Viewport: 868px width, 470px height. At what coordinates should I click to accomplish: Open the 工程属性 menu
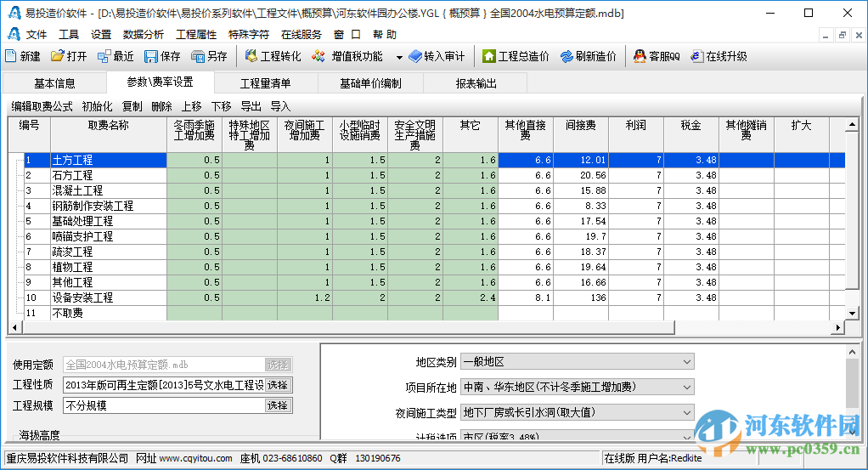pos(196,34)
